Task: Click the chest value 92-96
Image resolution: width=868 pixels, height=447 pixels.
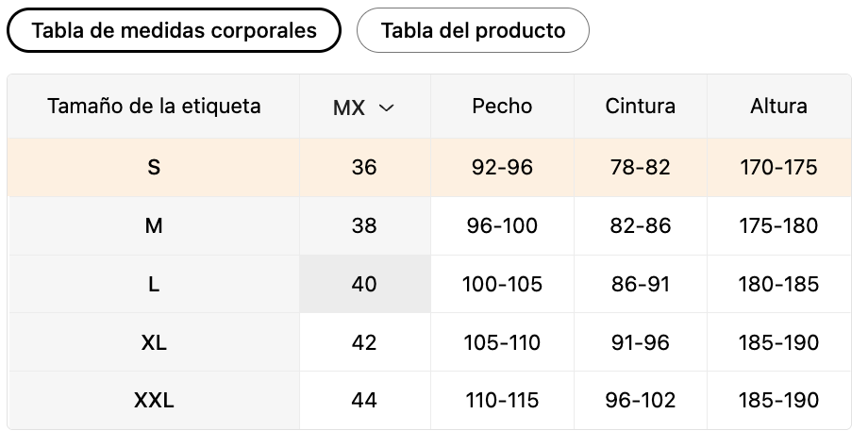Action: click(502, 167)
